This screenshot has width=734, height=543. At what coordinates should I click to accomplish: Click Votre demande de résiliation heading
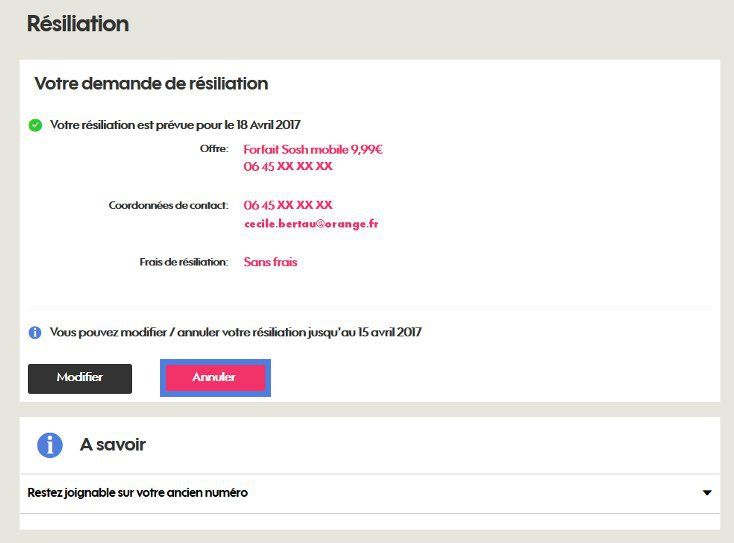151,84
